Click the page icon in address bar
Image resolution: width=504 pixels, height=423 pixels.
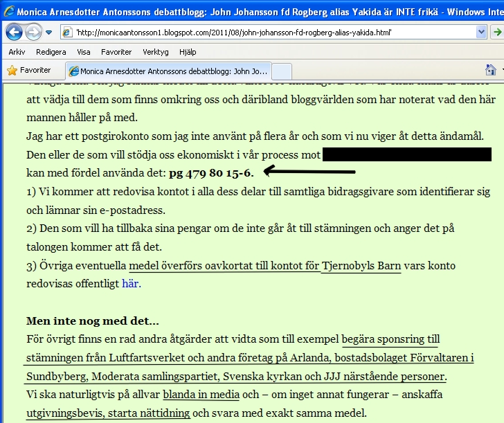pos(67,33)
